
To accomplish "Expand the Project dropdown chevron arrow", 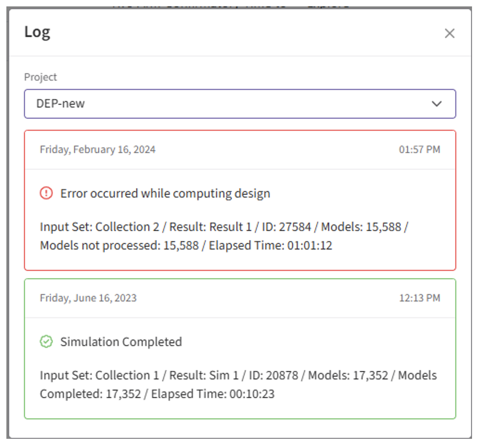I will 437,104.
